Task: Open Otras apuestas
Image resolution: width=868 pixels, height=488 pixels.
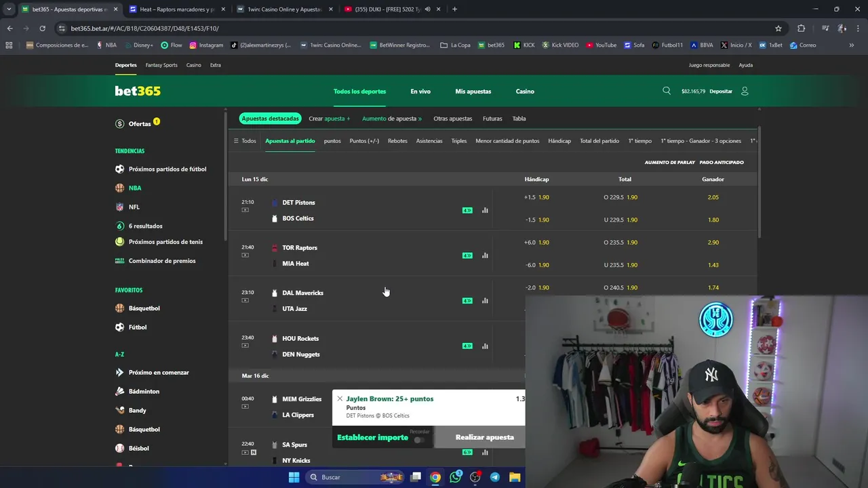Action: tap(453, 119)
